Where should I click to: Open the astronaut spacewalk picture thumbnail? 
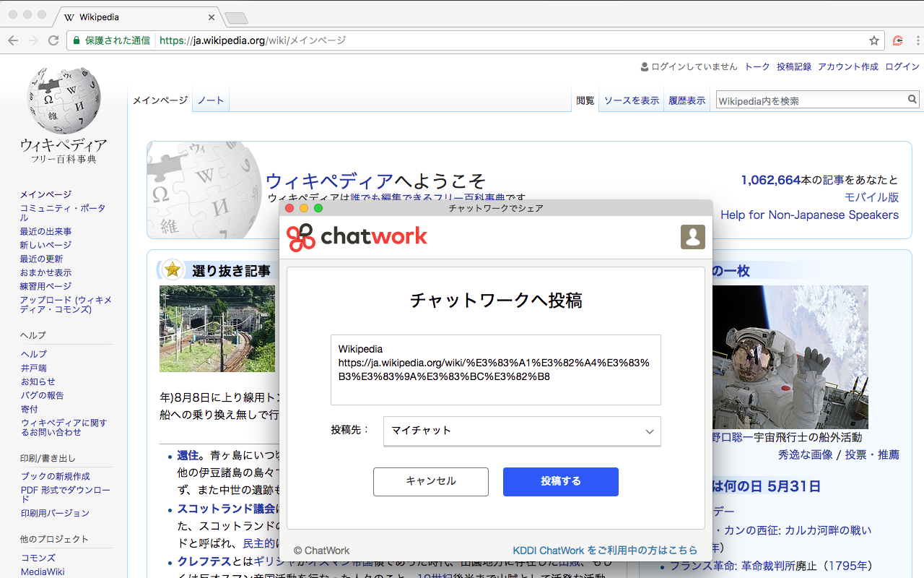coord(790,357)
